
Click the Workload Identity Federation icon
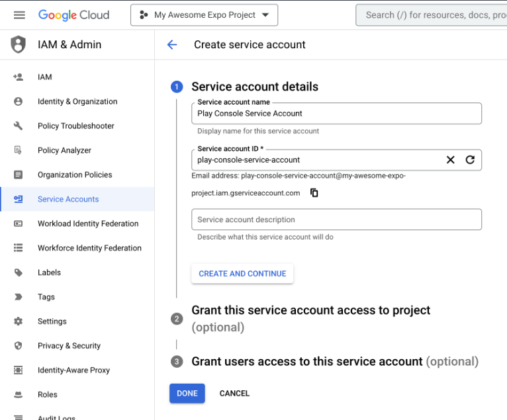tap(18, 224)
